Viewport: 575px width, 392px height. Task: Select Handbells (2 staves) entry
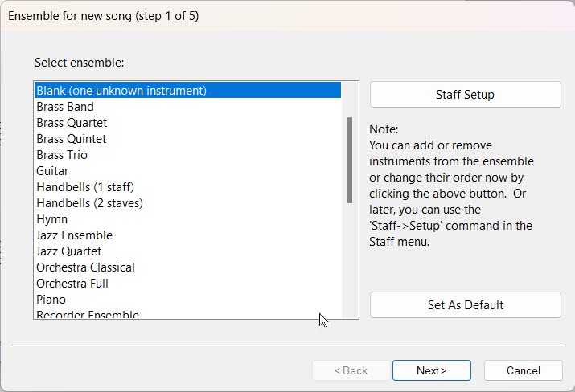(x=89, y=203)
